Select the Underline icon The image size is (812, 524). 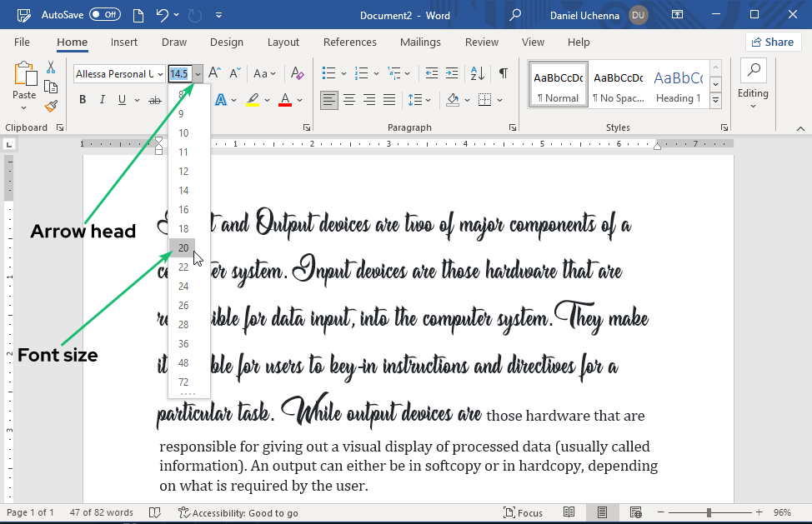coord(122,99)
